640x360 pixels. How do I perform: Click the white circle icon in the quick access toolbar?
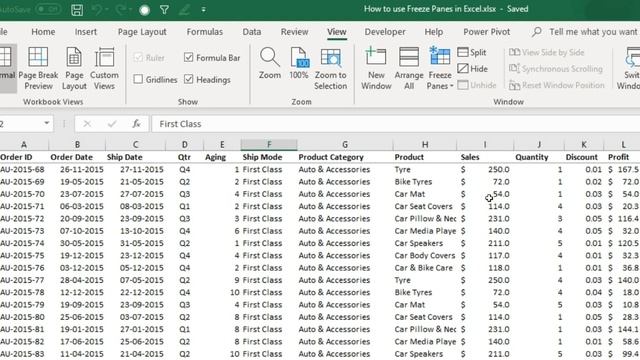click(x=144, y=10)
